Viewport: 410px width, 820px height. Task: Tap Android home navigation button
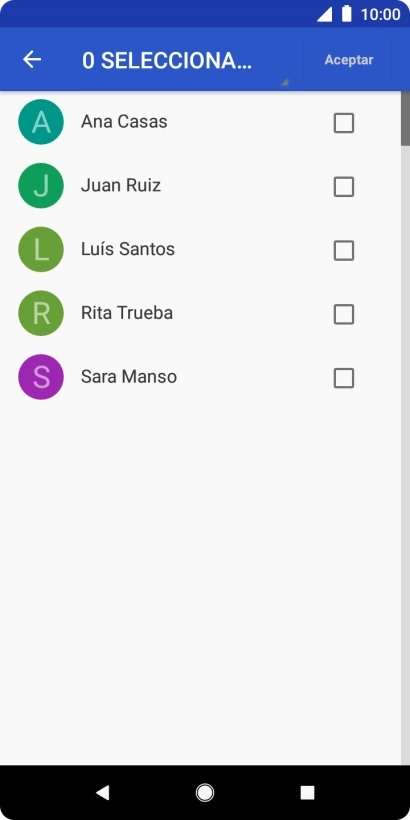pyautogui.click(x=205, y=793)
